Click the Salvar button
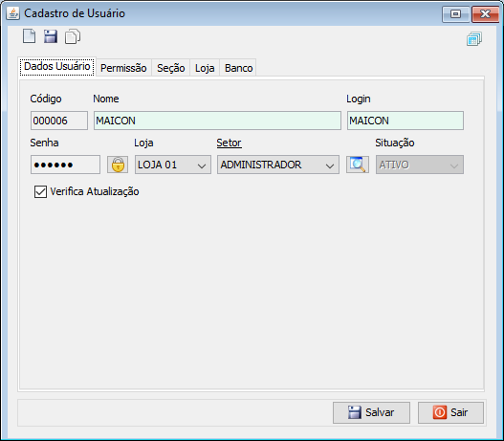 point(371,412)
